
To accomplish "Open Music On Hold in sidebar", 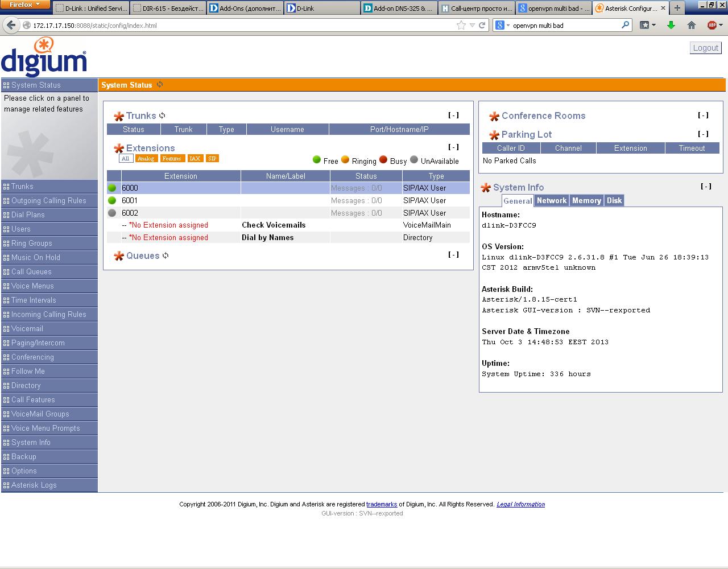I will (49, 257).
